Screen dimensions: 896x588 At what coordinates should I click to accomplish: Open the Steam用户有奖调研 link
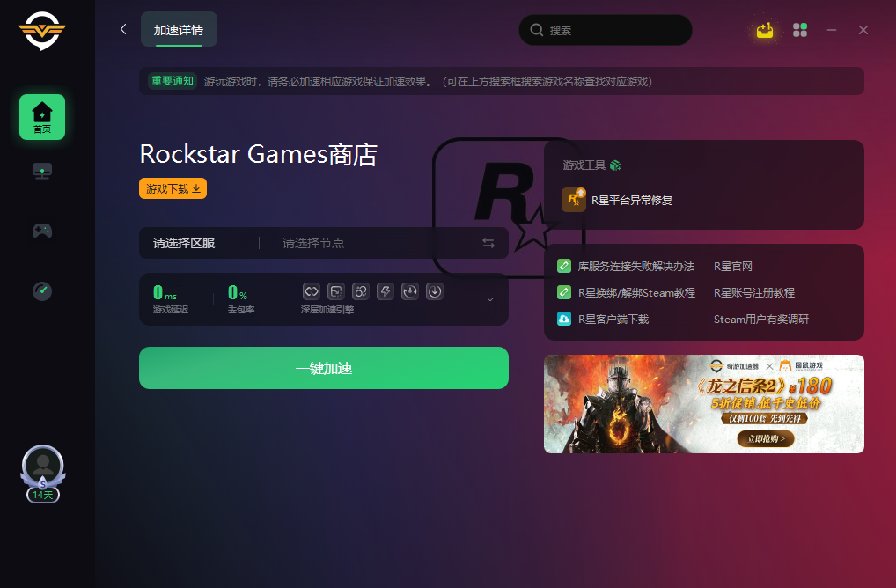click(761, 319)
